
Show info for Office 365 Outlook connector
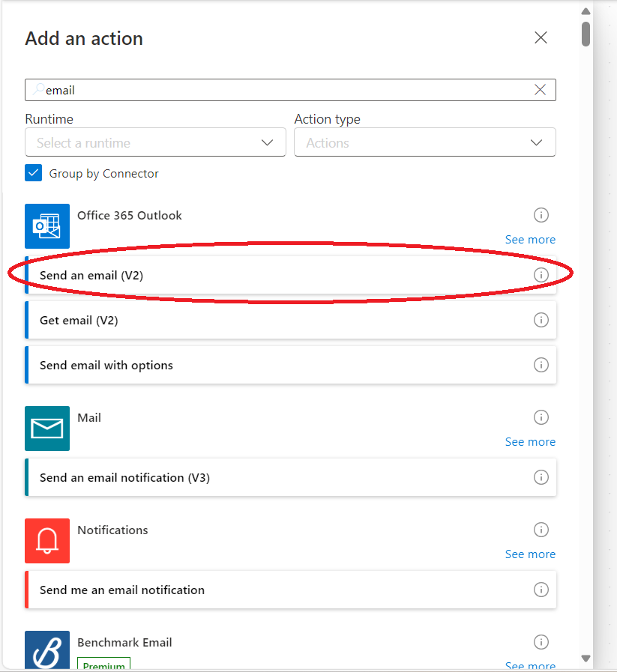[541, 215]
